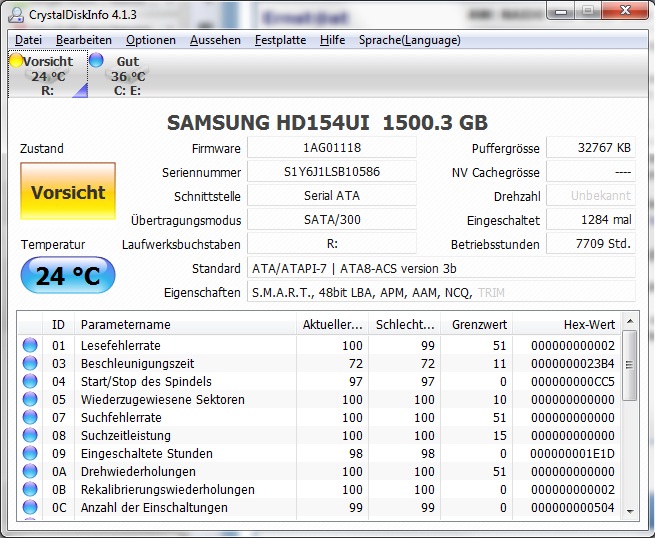
Task: Click the Puffergrösse value 32767 KB
Action: pos(591,148)
